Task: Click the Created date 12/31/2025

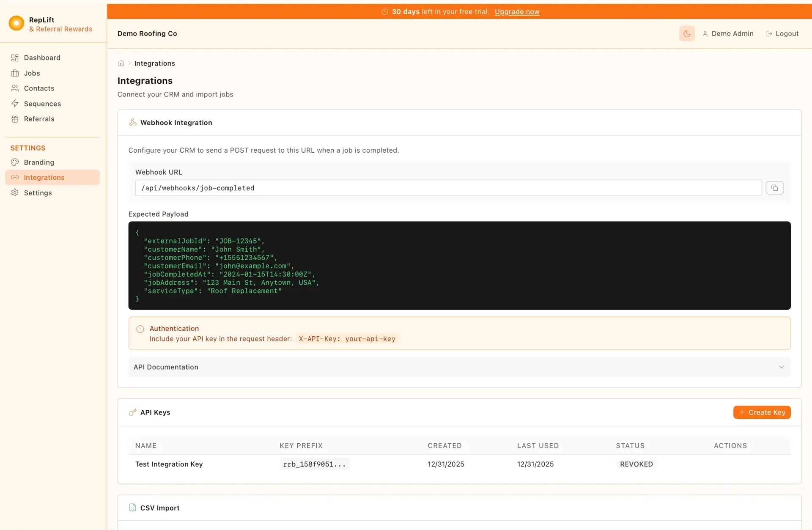Action: (446, 464)
